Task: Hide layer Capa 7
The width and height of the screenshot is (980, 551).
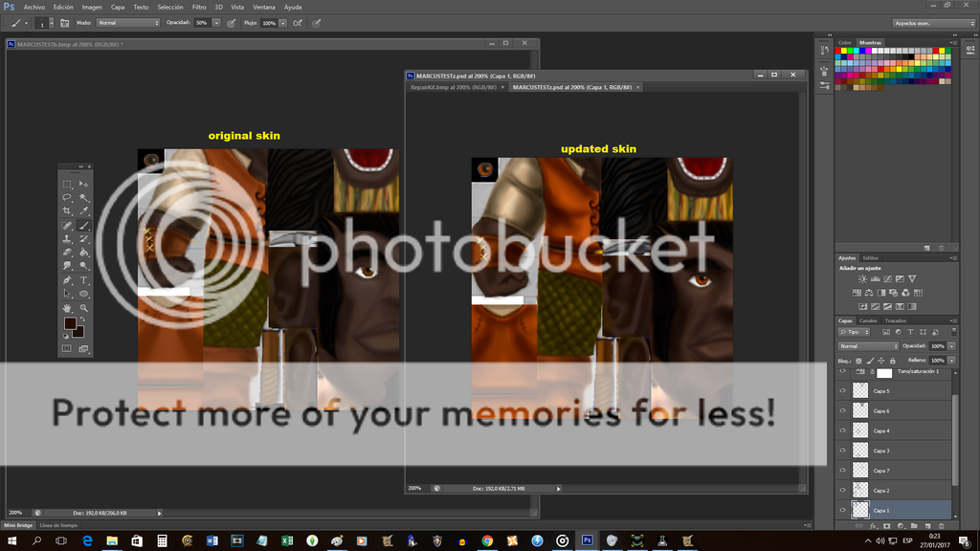Action: coord(842,471)
